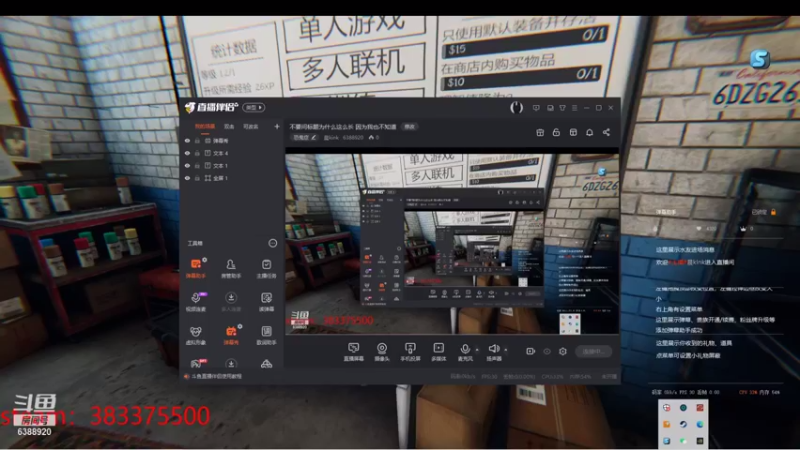800x450 pixels.
Task: Click the elephant icon in toolbox bottom row
Action: 196,364
